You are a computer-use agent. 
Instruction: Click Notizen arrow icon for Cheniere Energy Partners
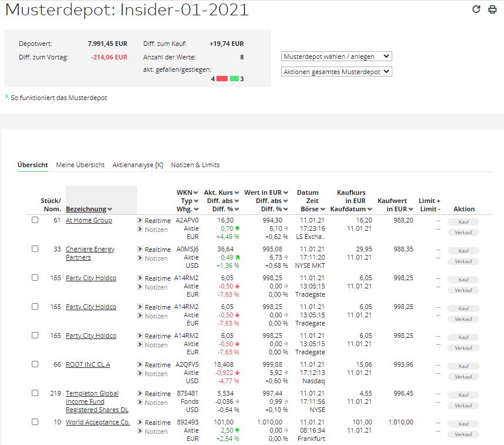(x=140, y=258)
